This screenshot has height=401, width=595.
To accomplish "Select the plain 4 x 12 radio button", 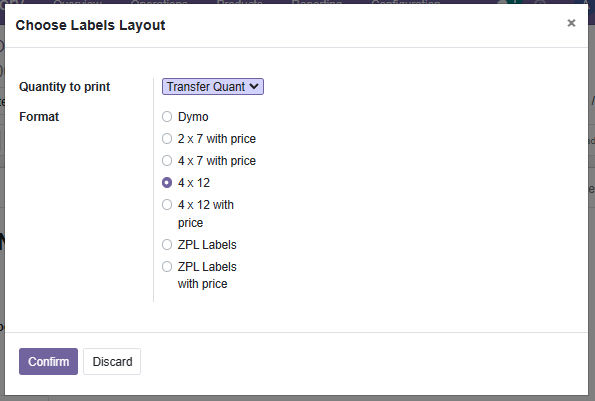I will [167, 182].
